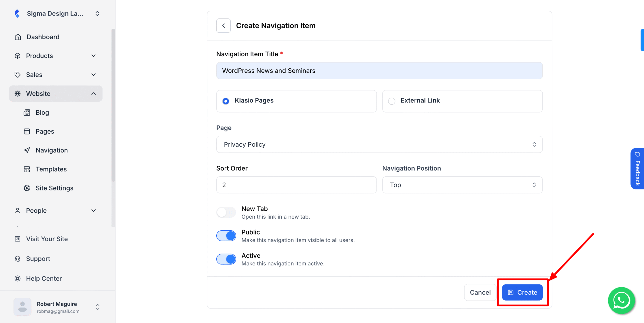Click the Sales tag icon
This screenshot has width=644, height=323.
click(17, 75)
